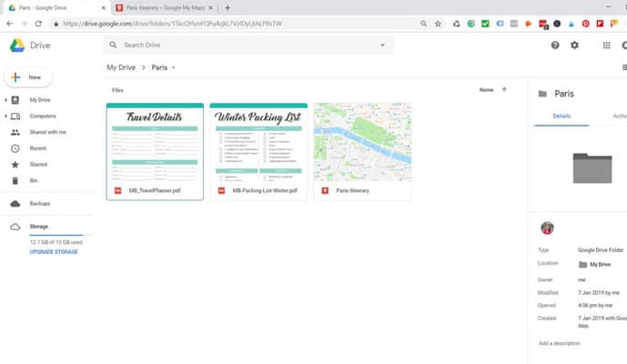Switch to the Paris Itinerary My Maps tab

pyautogui.click(x=165, y=7)
